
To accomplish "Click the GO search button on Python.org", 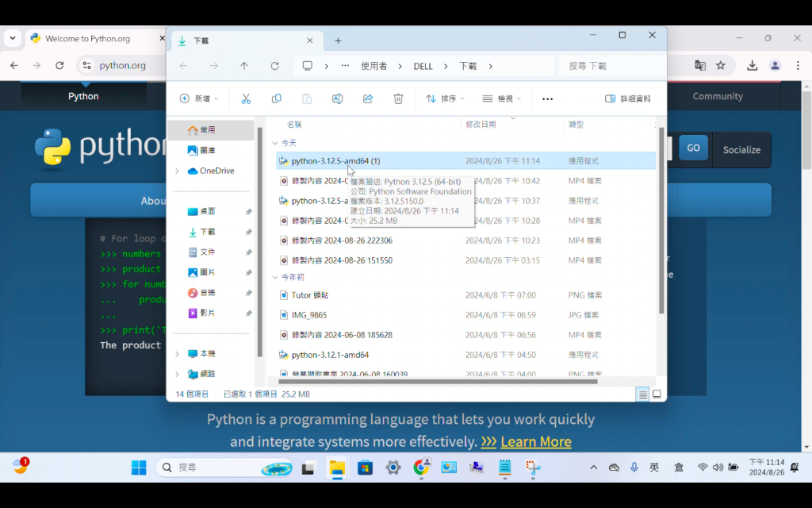I will point(693,148).
